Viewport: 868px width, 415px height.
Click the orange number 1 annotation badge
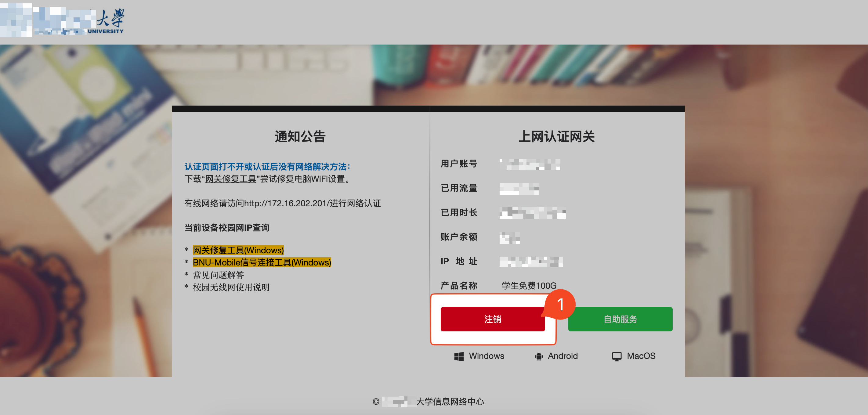coord(560,305)
